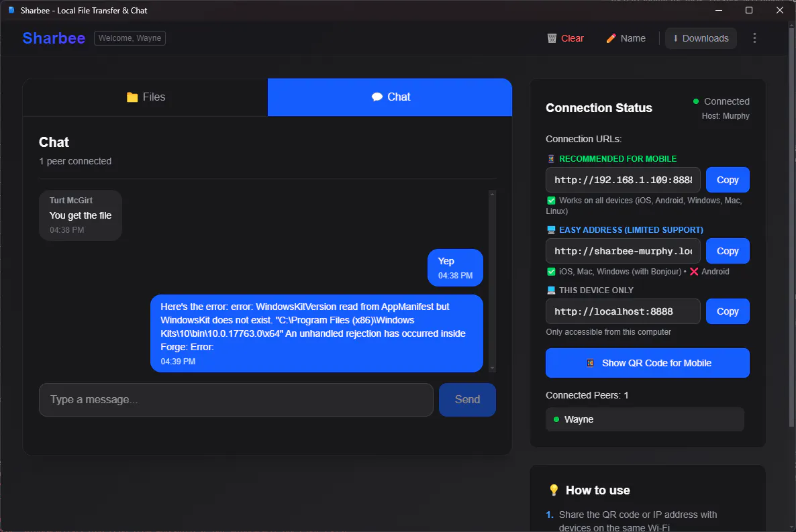Switch to the Files tab
Screen dimensions: 796x532
click(x=145, y=97)
